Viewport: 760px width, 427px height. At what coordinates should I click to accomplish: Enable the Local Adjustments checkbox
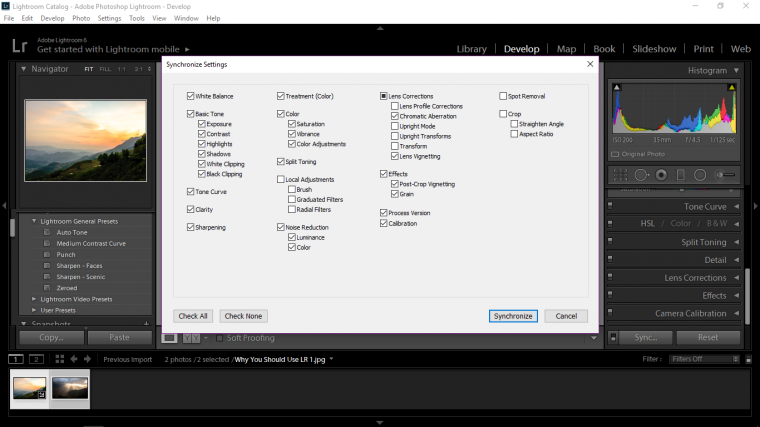281,179
